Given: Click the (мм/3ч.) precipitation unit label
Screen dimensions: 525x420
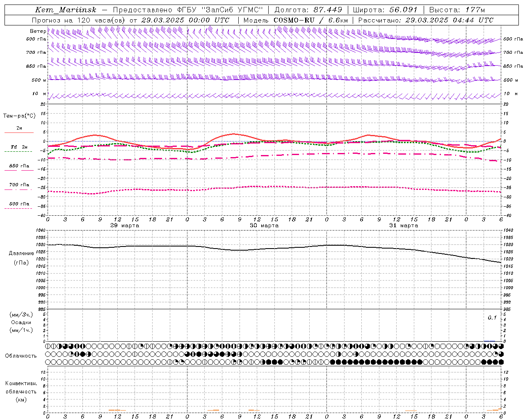Looking at the screenshot, I should pos(21,315).
